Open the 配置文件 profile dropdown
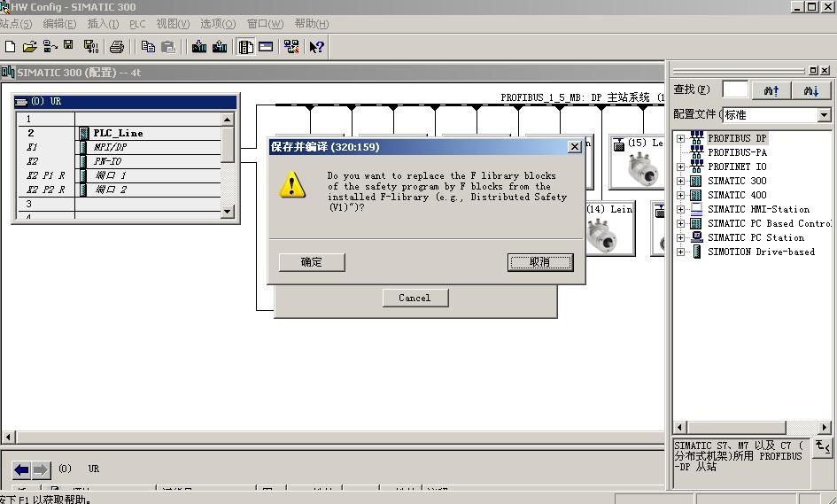Screen dimensions: 837x504 pyautogui.click(x=824, y=115)
